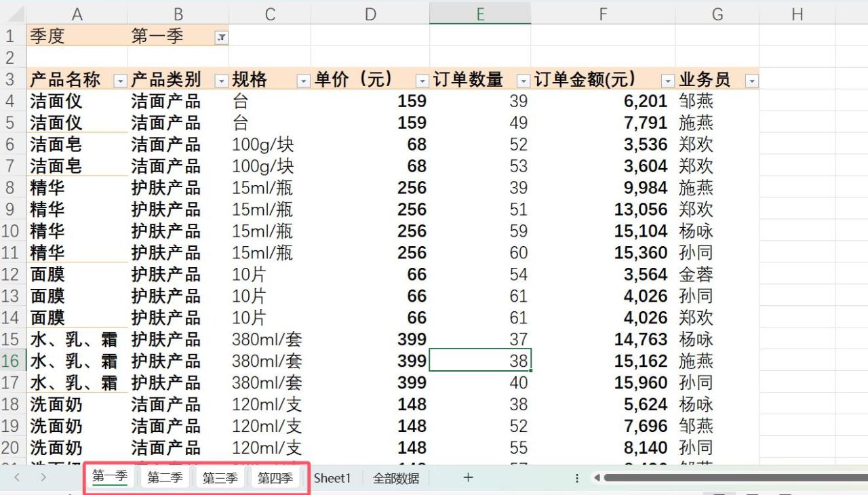Click cell A12 containing 面膜
868x495 pixels.
pos(77,275)
